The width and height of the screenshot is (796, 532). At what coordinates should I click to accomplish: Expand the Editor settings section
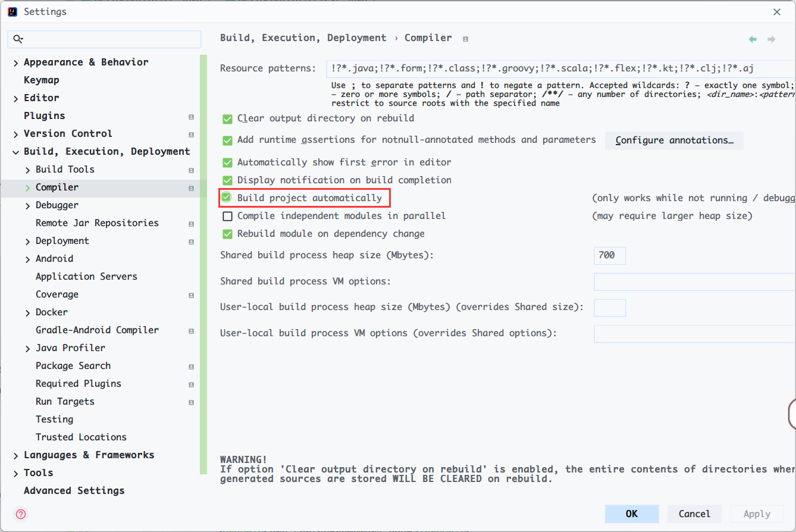(15, 98)
